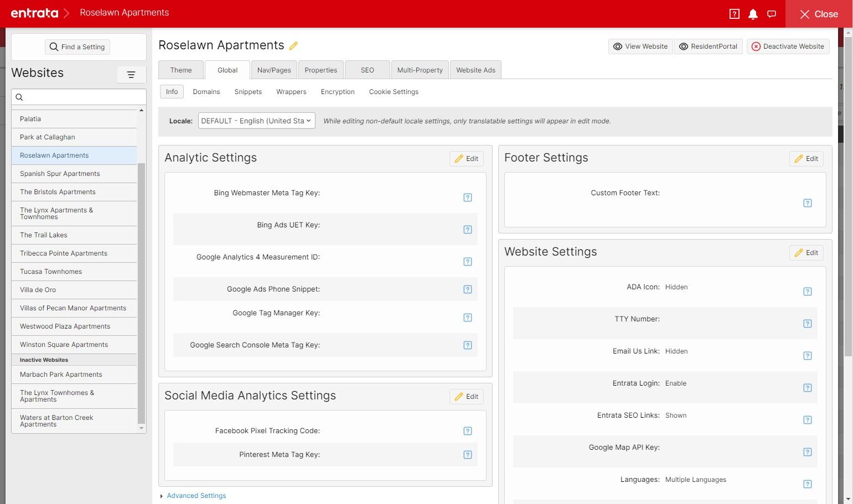Open the Wrappers sub-tab
The height and width of the screenshot is (504, 853).
(x=291, y=92)
